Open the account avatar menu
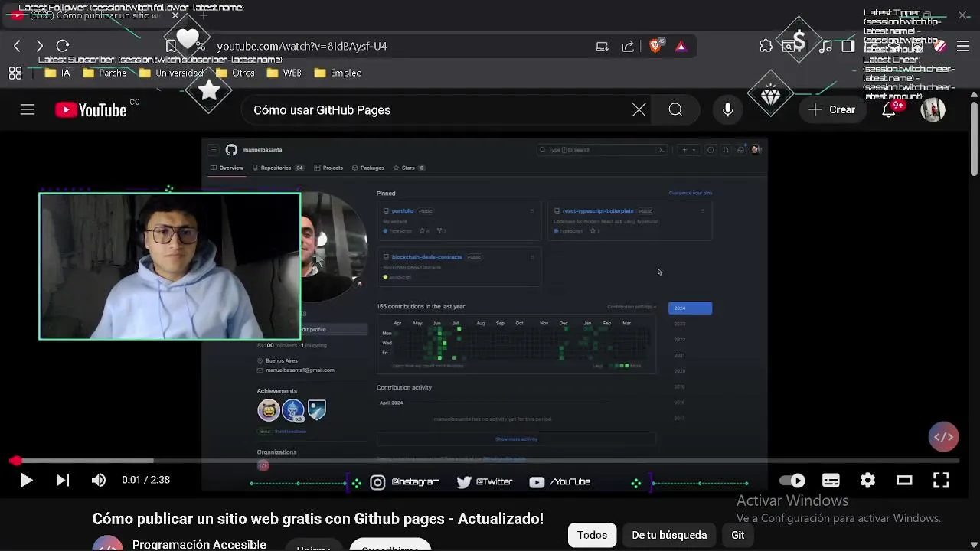Image resolution: width=980 pixels, height=551 pixels. coord(933,110)
